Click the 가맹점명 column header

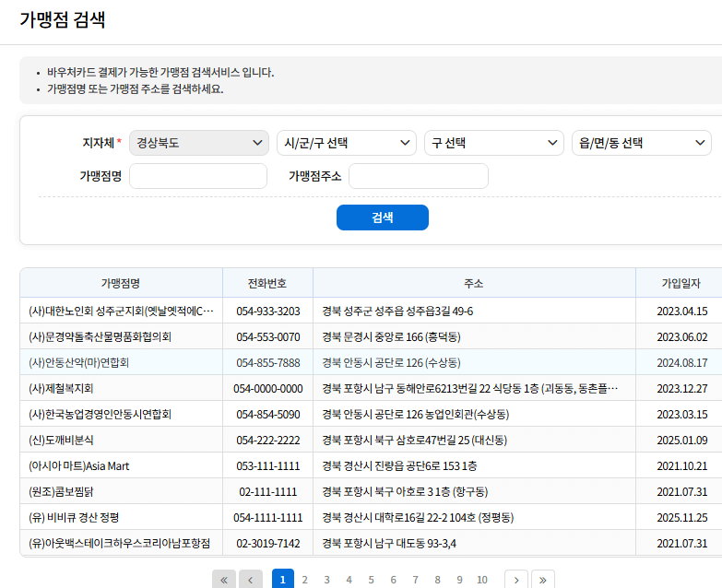click(x=121, y=283)
